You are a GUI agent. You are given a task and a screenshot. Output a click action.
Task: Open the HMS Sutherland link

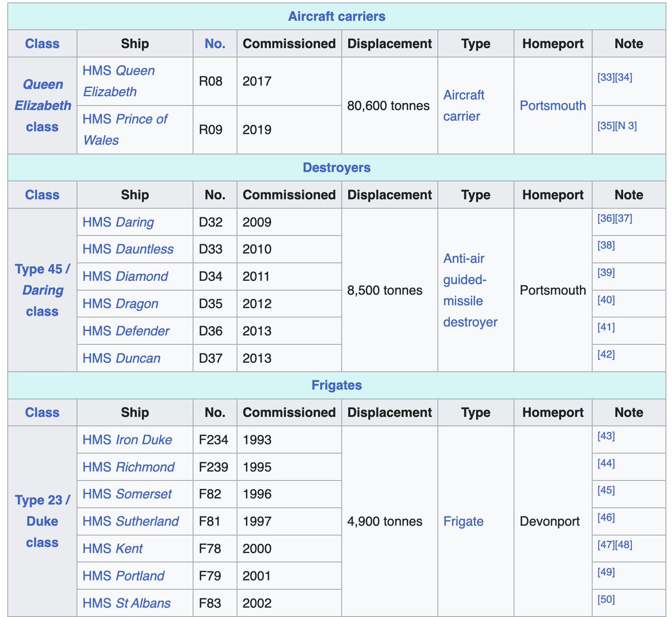130,521
